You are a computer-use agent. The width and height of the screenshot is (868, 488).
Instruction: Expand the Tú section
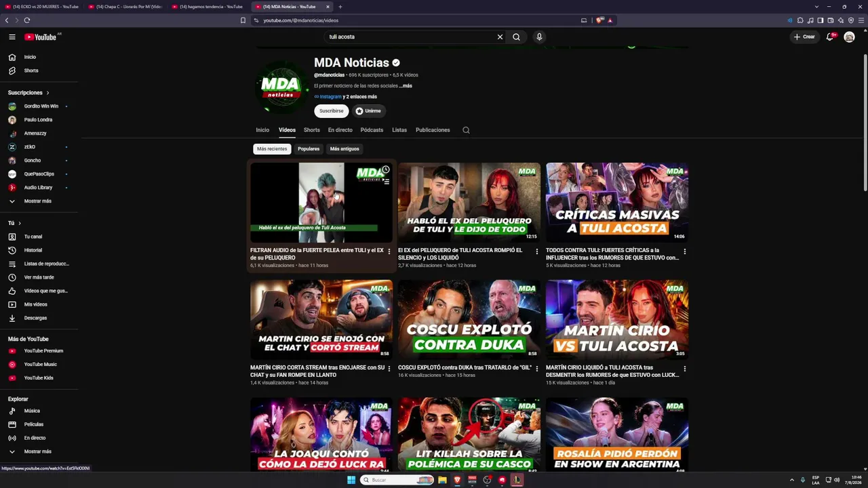[x=14, y=223]
